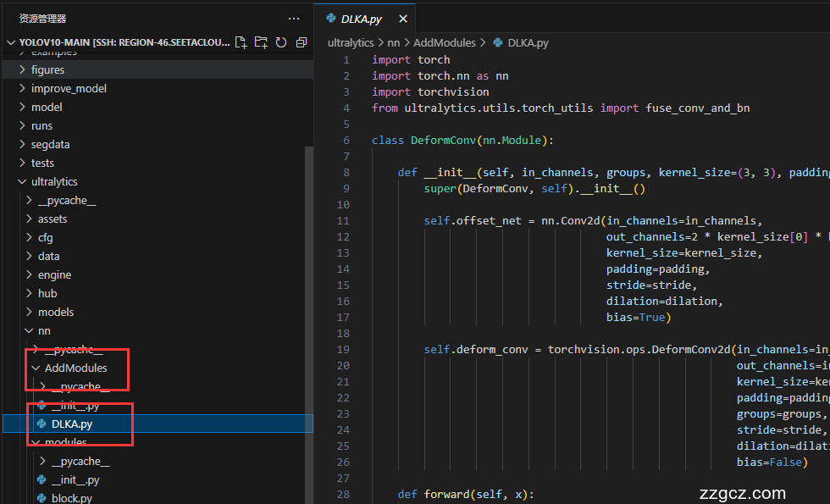Collapse all folders in explorer
The width and height of the screenshot is (830, 504).
click(301, 42)
